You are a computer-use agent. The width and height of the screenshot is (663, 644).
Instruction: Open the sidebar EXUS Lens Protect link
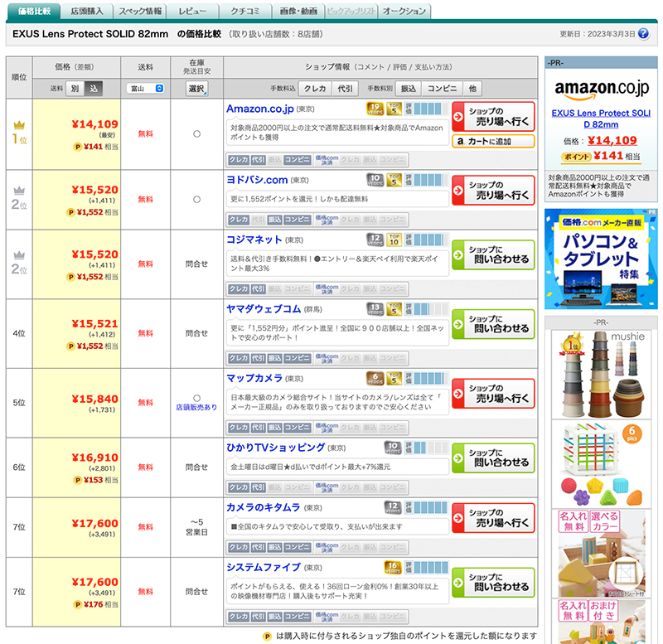click(601, 119)
